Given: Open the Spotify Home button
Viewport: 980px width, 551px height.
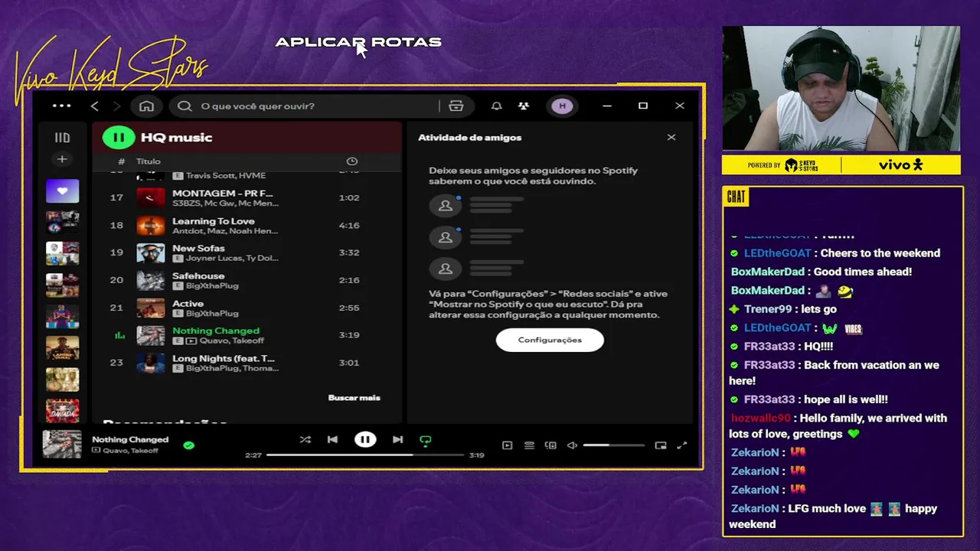Looking at the screenshot, I should click(146, 106).
